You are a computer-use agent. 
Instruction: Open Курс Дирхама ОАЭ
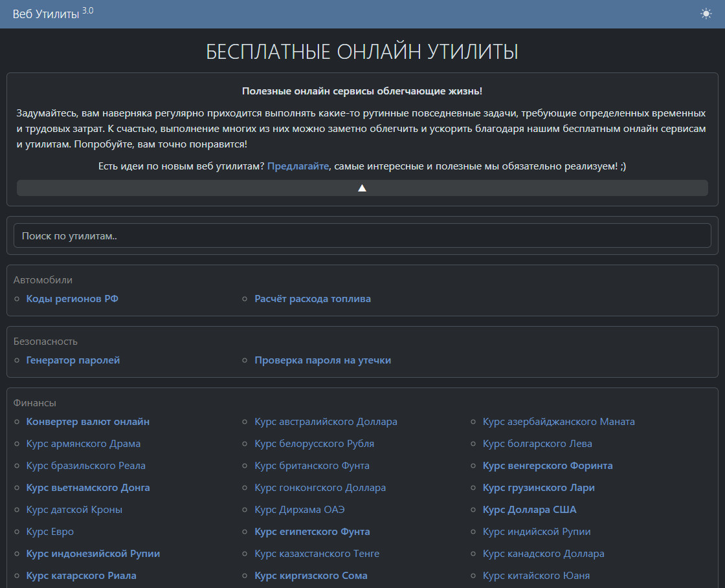[300, 510]
